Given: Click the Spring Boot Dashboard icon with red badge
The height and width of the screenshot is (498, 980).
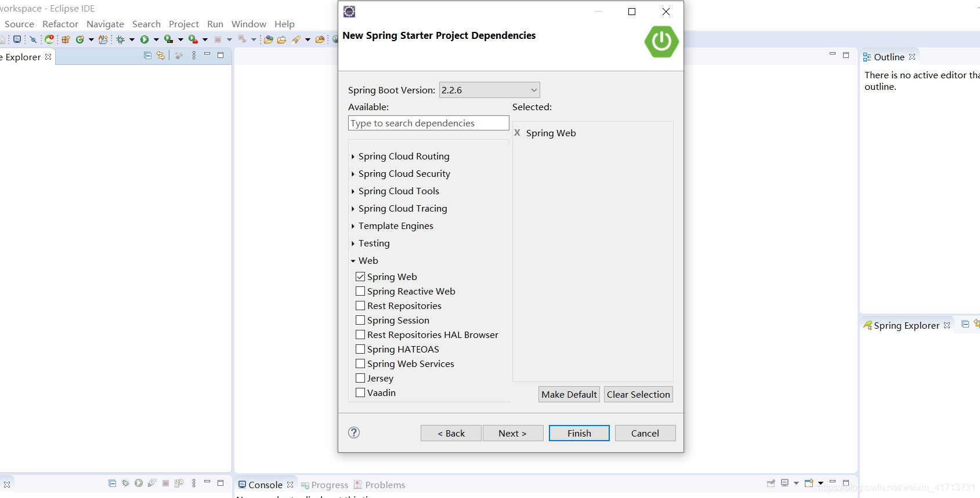Looking at the screenshot, I should tap(49, 39).
